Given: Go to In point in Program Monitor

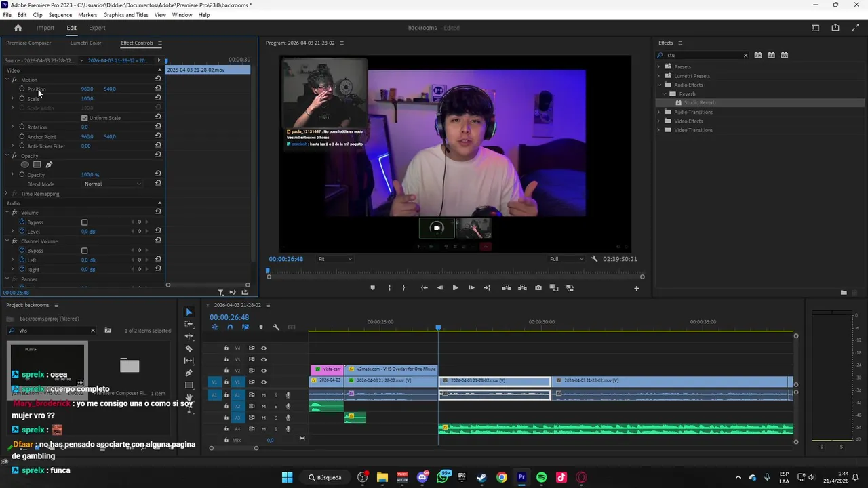Looking at the screenshot, I should click(x=424, y=288).
